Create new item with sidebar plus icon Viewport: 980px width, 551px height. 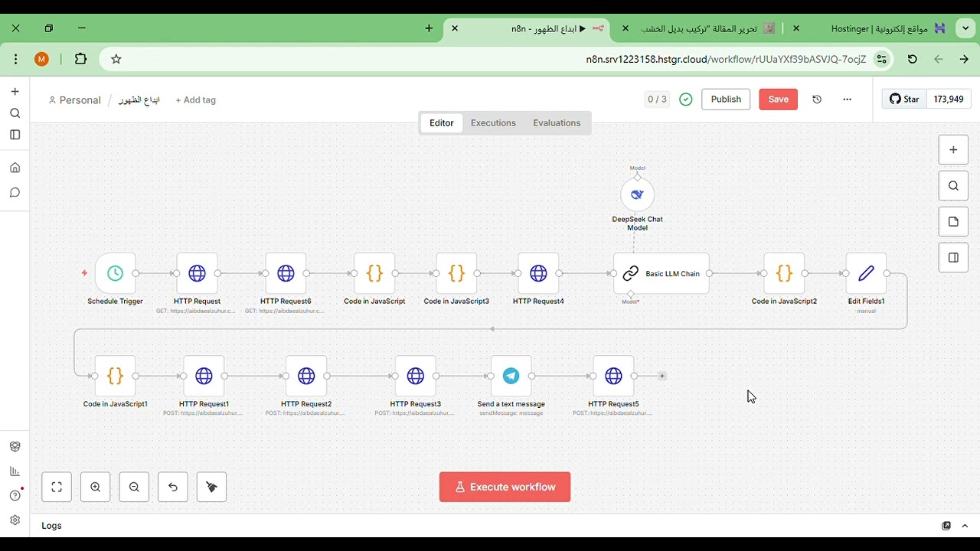[15, 92]
